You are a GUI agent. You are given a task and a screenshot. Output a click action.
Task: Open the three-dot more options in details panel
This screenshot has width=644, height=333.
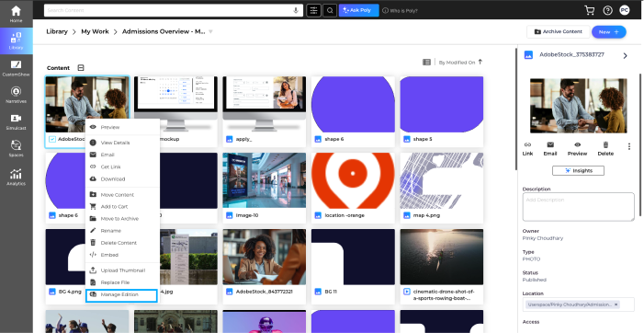coord(628,146)
